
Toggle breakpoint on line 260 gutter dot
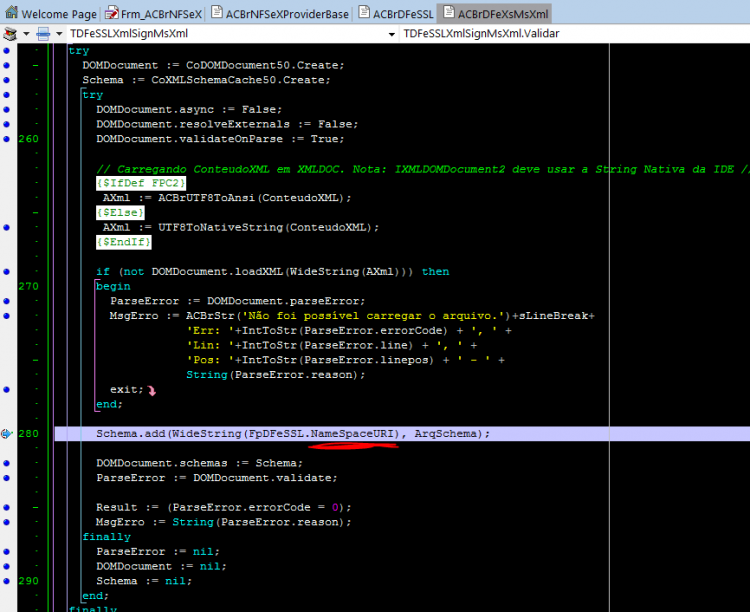pyautogui.click(x=6, y=139)
